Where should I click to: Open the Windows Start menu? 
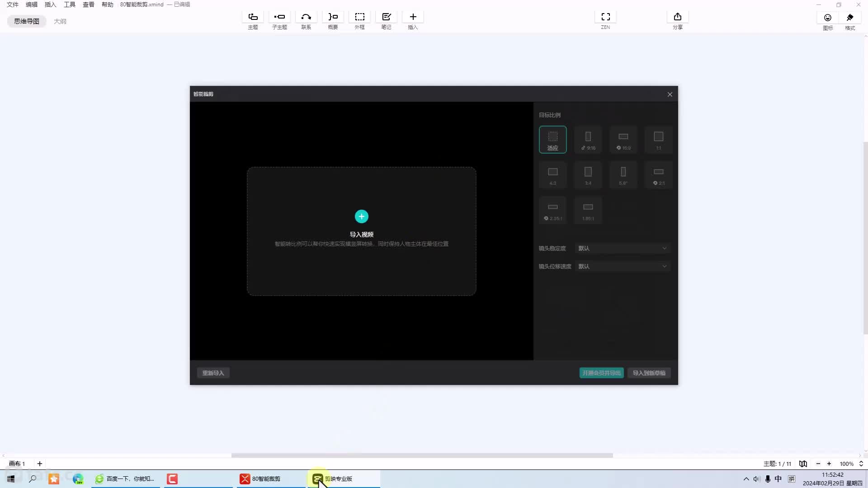(x=11, y=479)
